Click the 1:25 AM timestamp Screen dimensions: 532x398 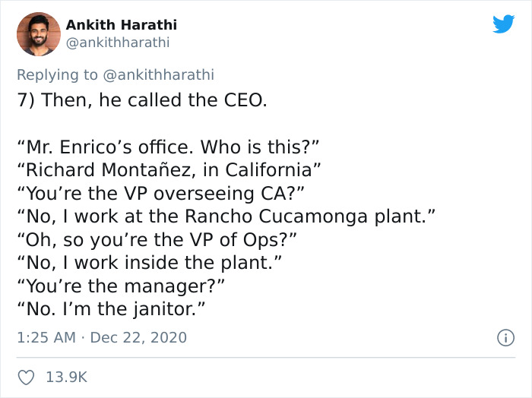[46, 337]
